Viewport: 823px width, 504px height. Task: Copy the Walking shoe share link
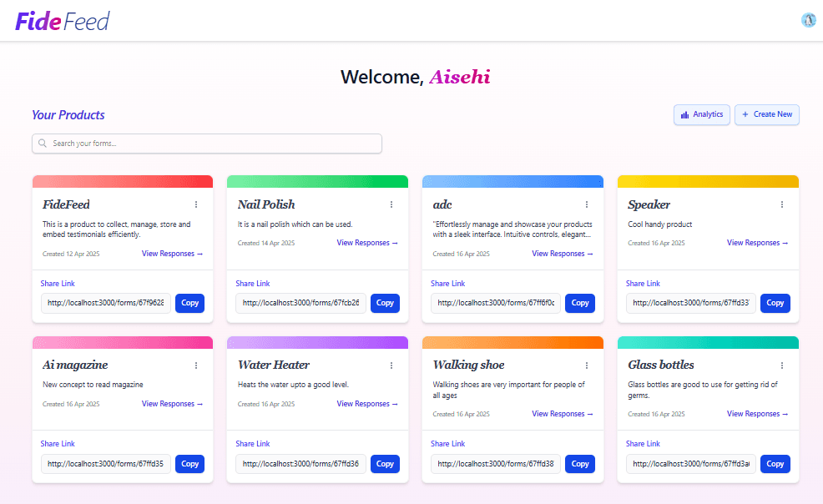pyautogui.click(x=579, y=463)
